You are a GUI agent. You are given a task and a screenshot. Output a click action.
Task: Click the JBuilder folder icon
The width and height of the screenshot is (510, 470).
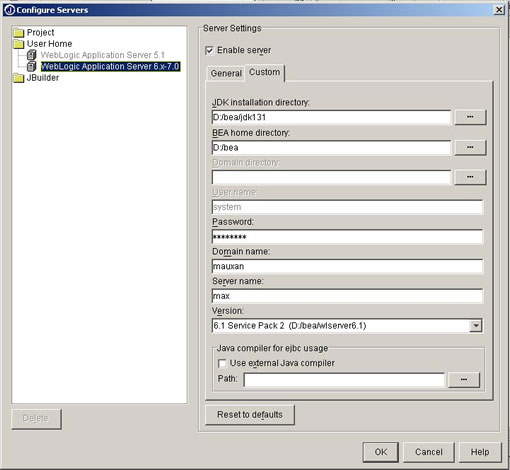(19, 78)
